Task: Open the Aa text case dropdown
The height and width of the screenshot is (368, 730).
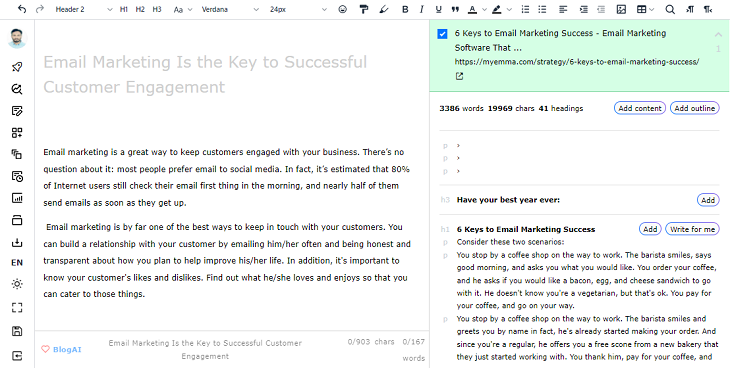Action: click(x=182, y=9)
